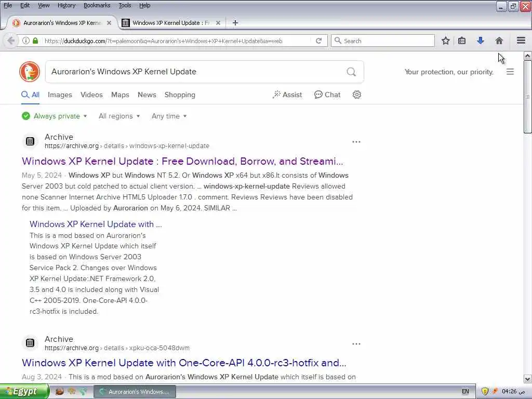Select the Aurorarion's Windows XP Kernel tab
Image resolution: width=532 pixels, height=399 pixels.
[62, 23]
